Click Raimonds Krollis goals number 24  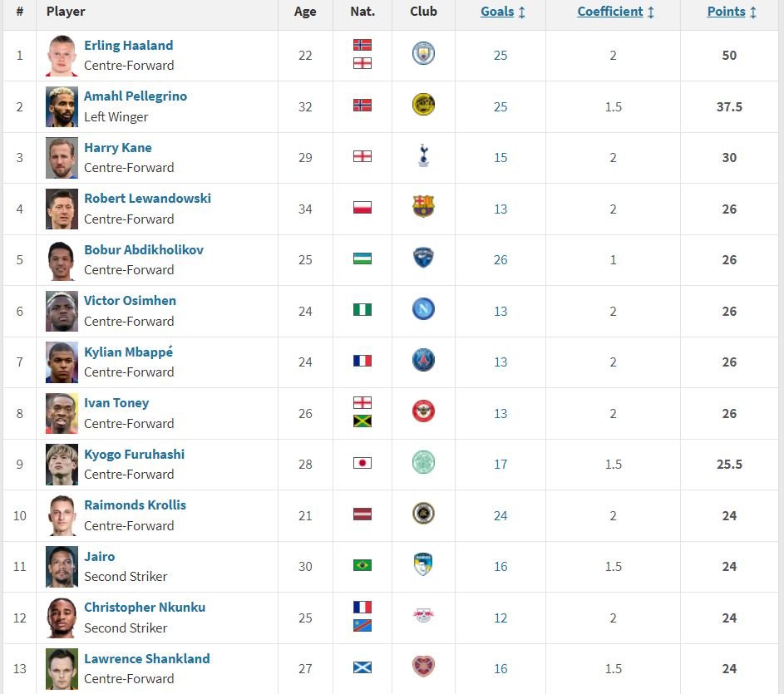point(500,515)
